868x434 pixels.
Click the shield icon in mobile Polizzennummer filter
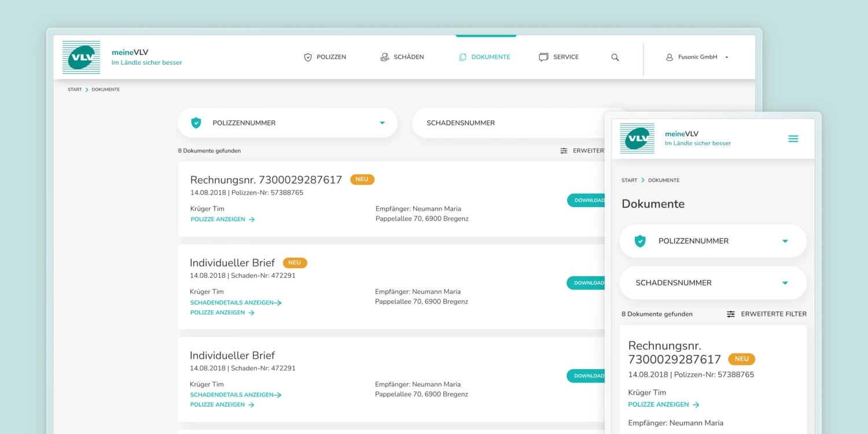[x=640, y=241]
